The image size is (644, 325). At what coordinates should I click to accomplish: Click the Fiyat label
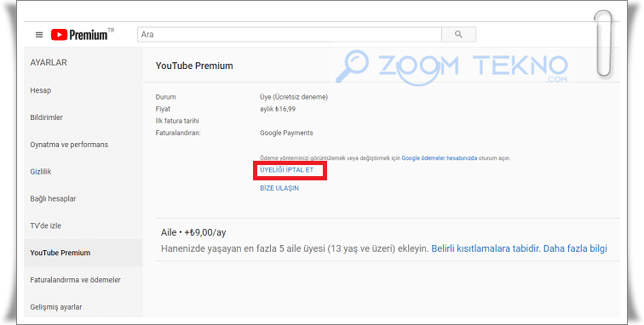[x=163, y=109]
